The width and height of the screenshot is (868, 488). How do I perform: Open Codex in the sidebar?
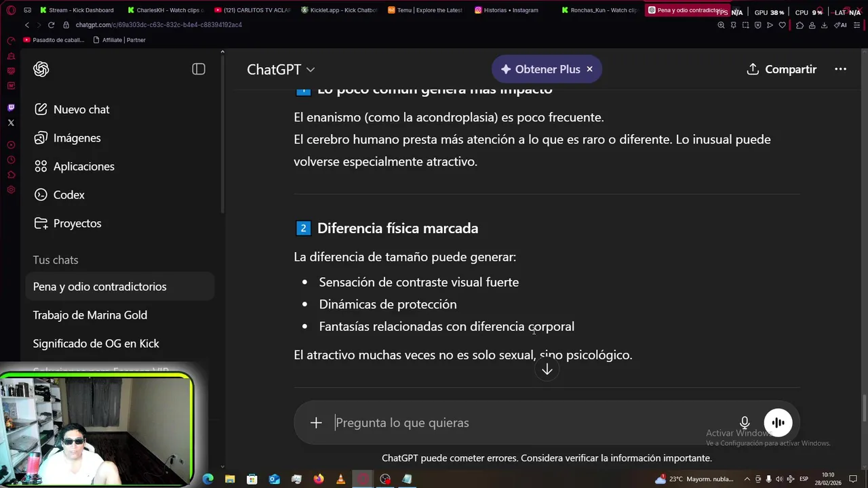[x=60, y=195]
